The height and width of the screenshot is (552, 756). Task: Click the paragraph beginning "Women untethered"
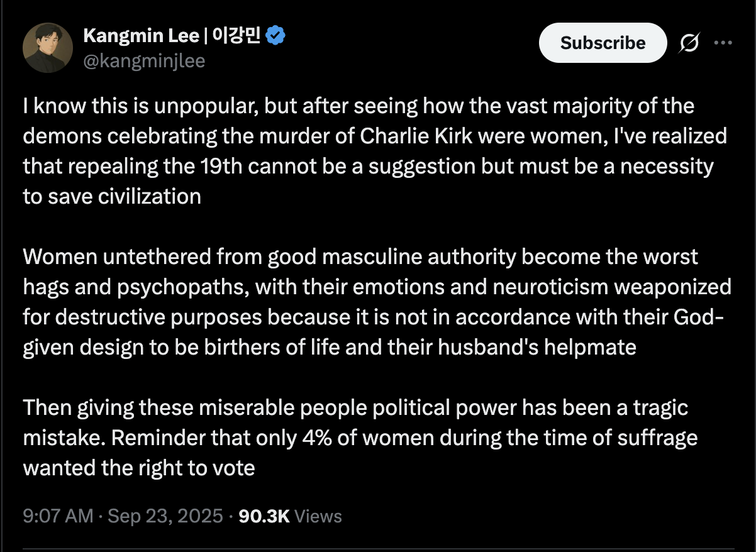point(377,302)
